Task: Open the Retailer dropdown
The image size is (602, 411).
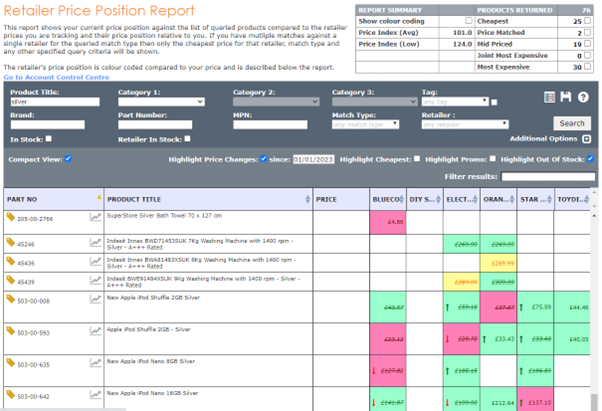Action: (465, 124)
